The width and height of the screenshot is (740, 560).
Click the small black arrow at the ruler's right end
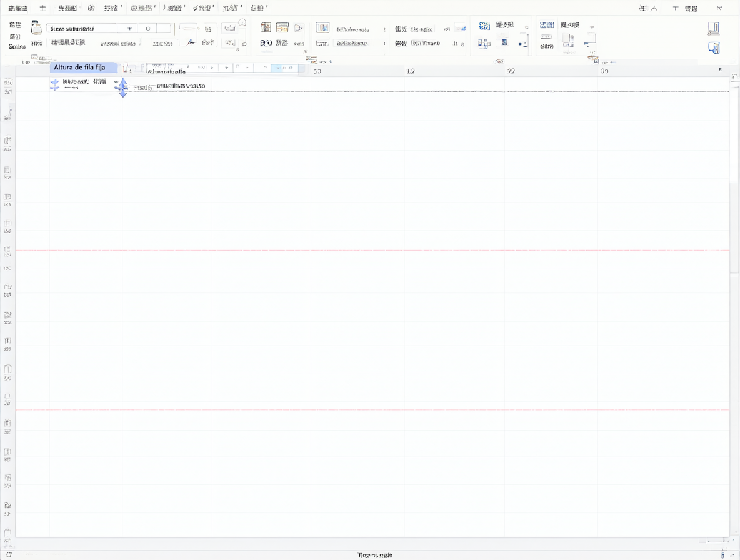point(720,70)
